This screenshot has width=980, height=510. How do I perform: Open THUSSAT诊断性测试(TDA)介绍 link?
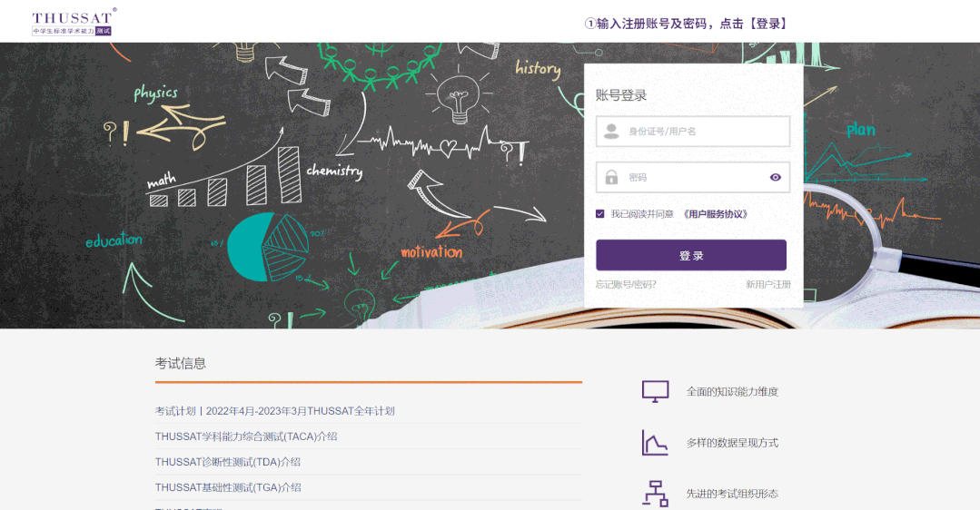228,462
